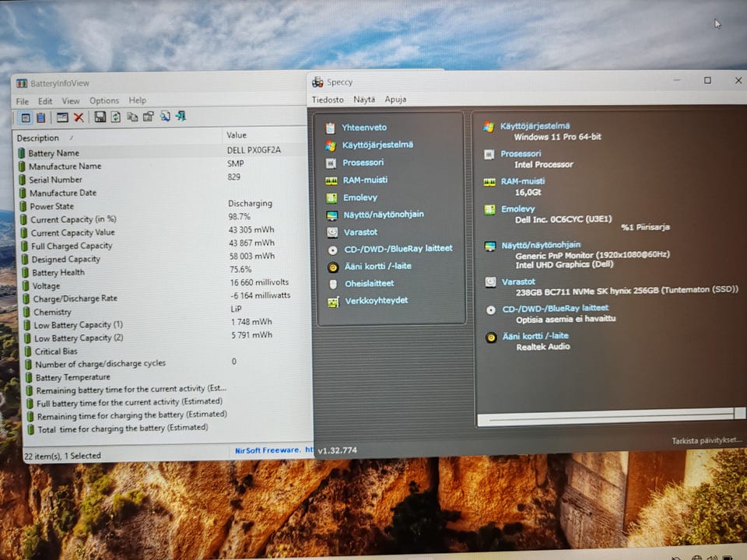
Task: Select Ääni kortti /-laite in sidebar
Action: (378, 266)
